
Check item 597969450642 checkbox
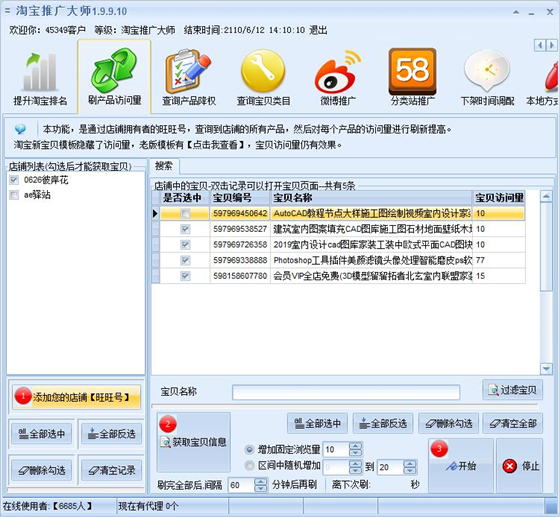(185, 214)
